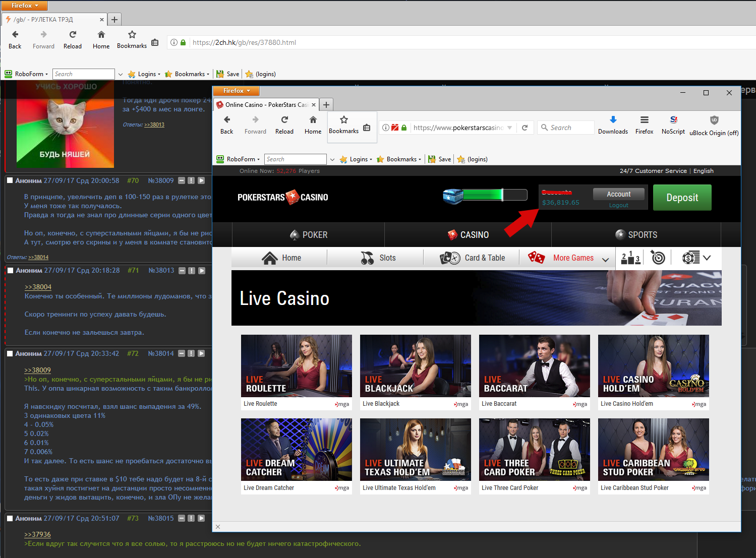This screenshot has width=756, height=558.
Task: Open the leaderboard podium icon
Action: point(630,258)
